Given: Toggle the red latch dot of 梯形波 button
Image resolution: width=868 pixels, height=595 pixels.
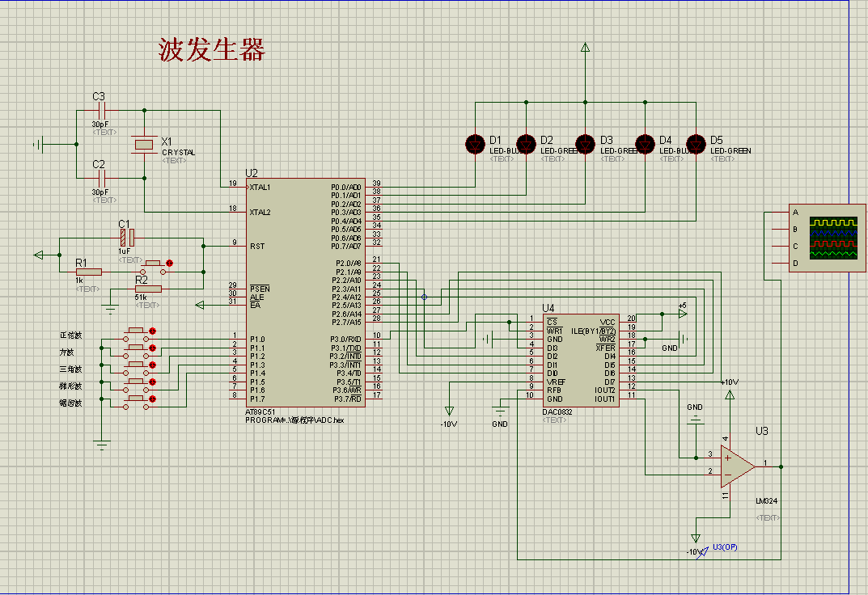Looking at the screenshot, I should [152, 382].
